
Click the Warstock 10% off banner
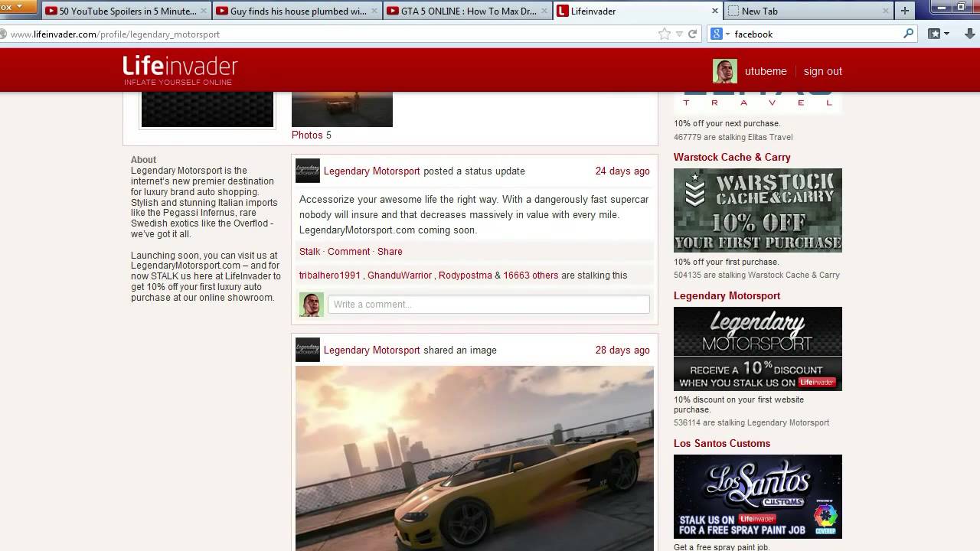point(758,210)
